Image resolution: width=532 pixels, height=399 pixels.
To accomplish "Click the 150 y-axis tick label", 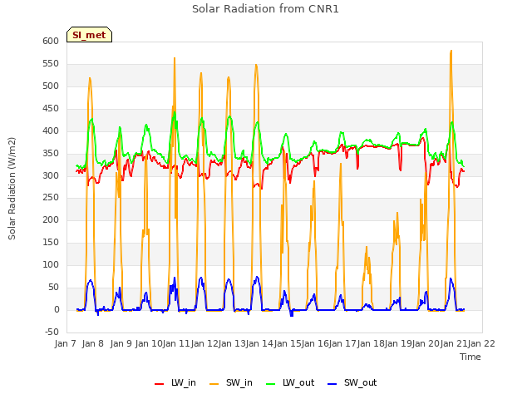I will click(x=51, y=242).
